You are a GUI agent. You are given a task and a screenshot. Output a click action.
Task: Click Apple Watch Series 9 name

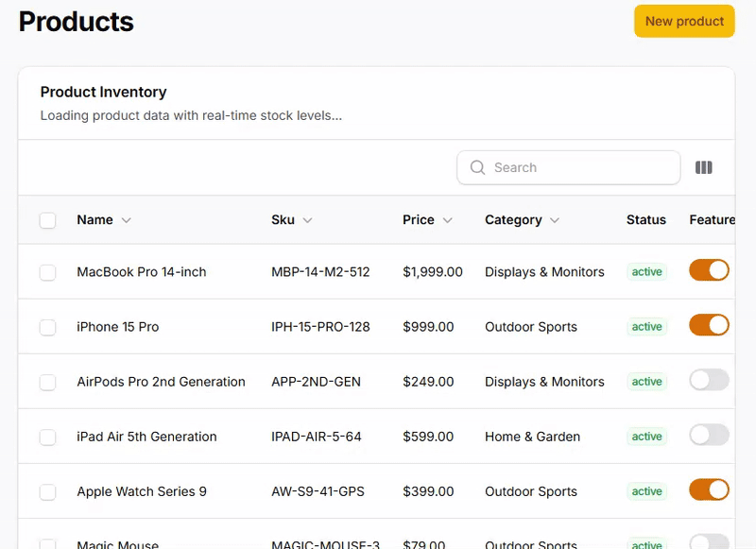pyautogui.click(x=142, y=491)
